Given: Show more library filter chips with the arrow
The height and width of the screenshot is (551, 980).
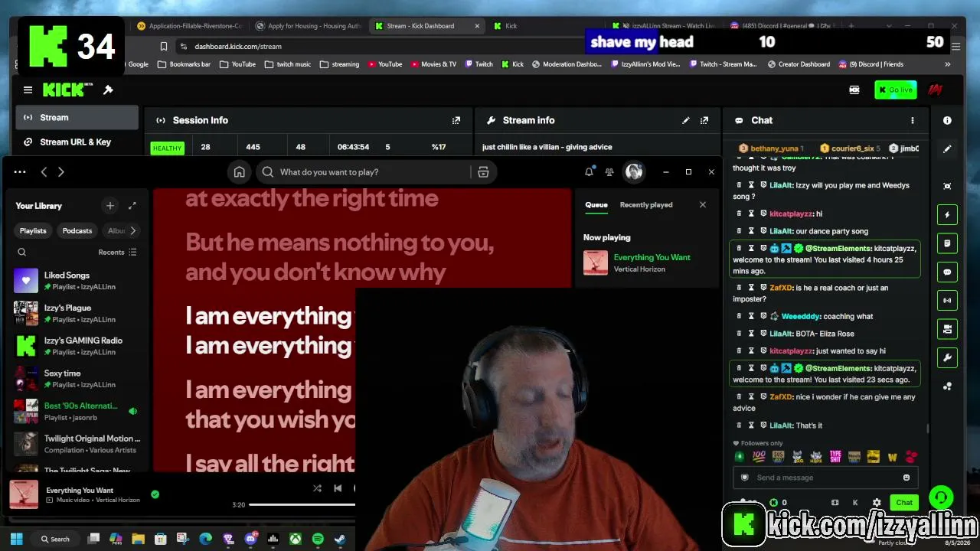Looking at the screenshot, I should [132, 230].
